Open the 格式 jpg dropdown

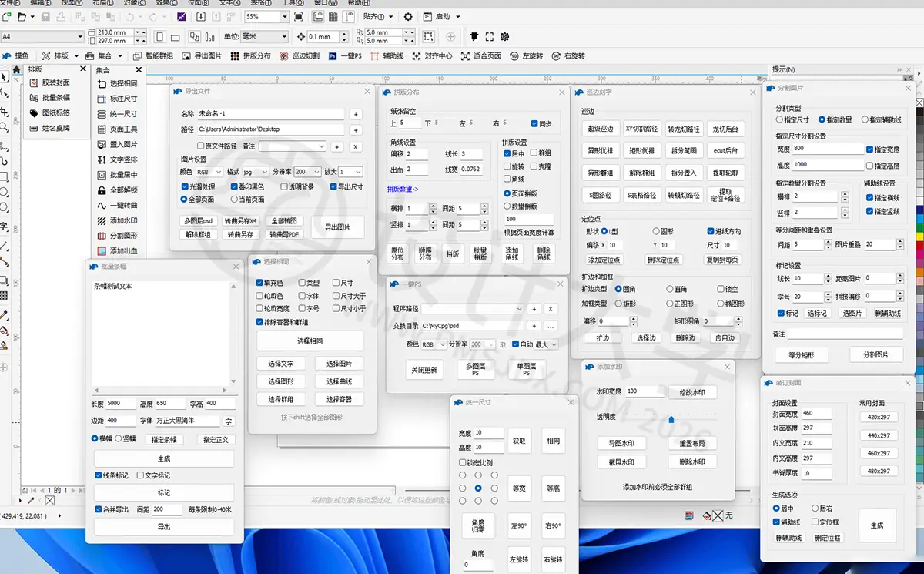255,172
